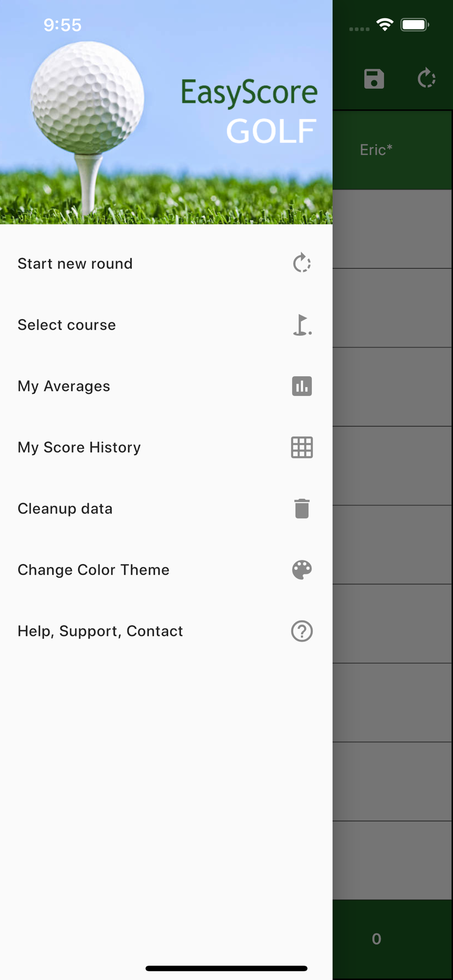This screenshot has width=453, height=980.
Task: Tap the EasyScore GOLF header banner image
Action: click(x=166, y=112)
